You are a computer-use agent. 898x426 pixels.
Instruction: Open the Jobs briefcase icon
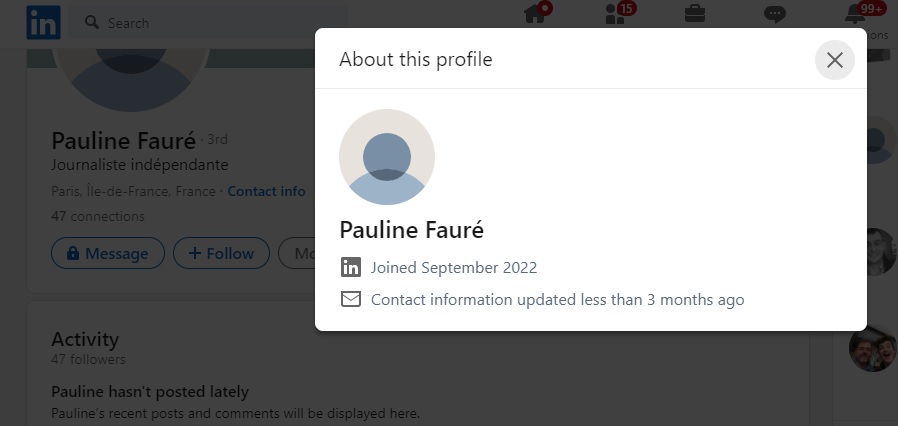coord(695,14)
